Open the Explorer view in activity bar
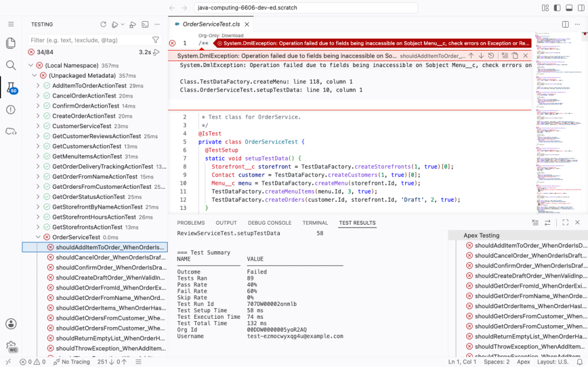 [x=11, y=43]
